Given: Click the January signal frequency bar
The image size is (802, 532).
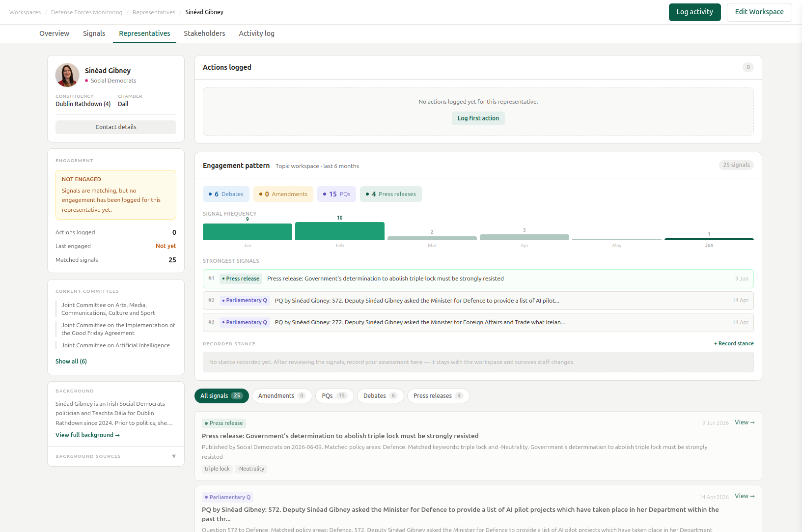Looking at the screenshot, I should tap(248, 232).
